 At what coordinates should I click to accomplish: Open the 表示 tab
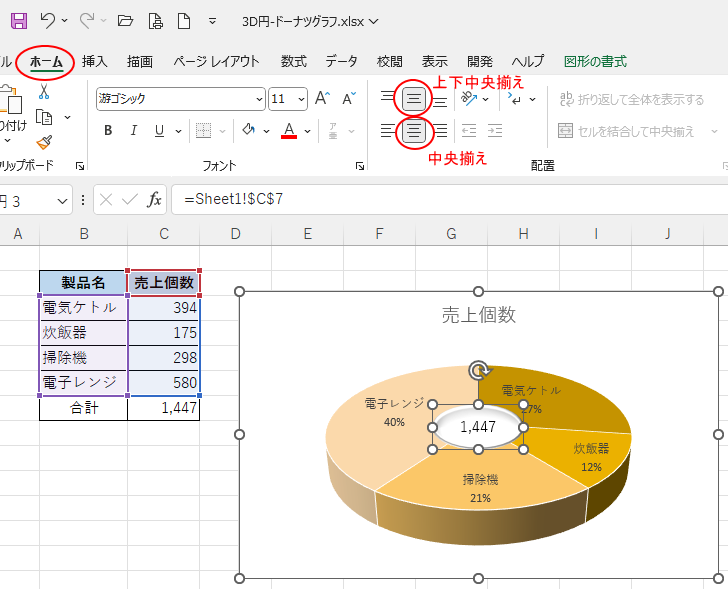[x=435, y=61]
